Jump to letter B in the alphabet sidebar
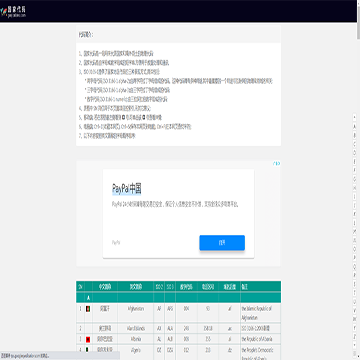Viewport: 360px width, 360px height. 354,135
